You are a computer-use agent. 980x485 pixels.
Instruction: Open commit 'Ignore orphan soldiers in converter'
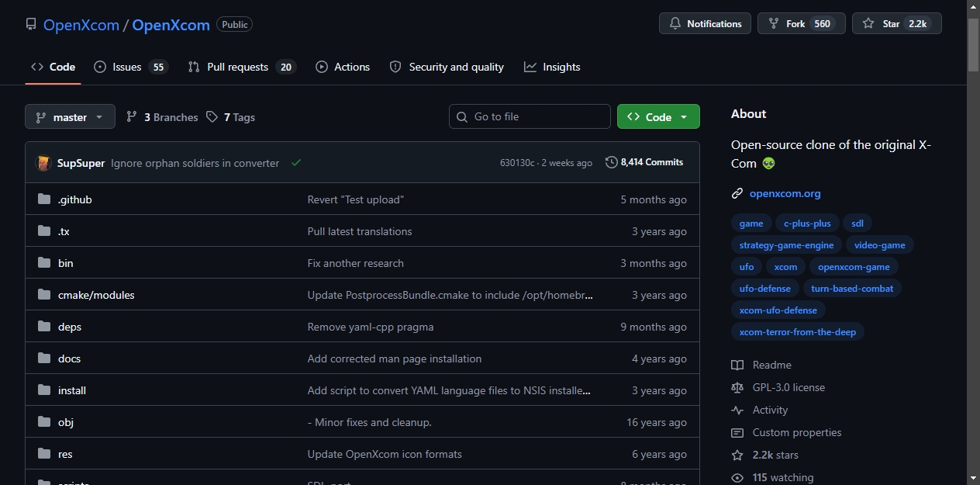tap(195, 163)
